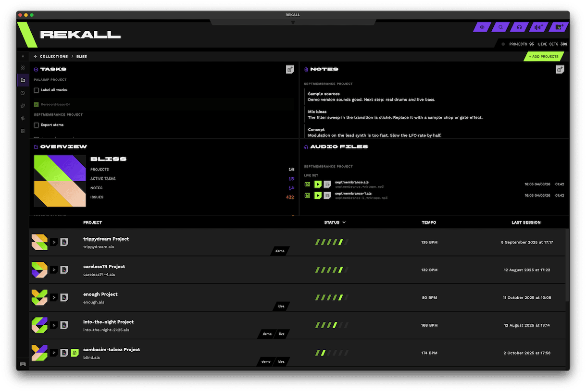
Task: Open the grid dashboard icon in the sidebar
Action: pos(23,68)
